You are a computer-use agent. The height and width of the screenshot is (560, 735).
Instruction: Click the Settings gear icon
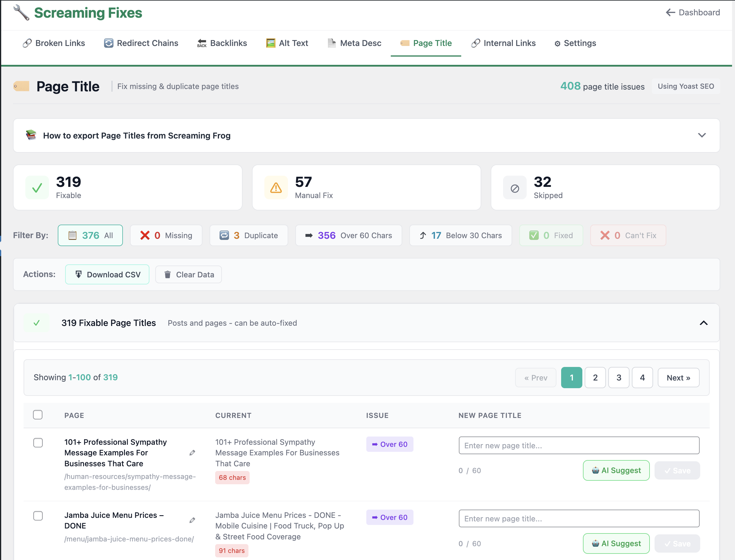tap(557, 43)
